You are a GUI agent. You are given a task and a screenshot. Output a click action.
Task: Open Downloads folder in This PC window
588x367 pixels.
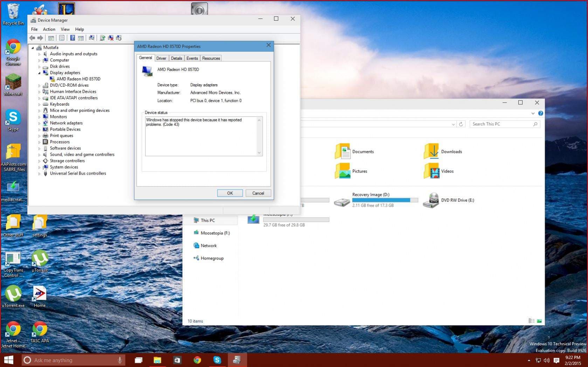[x=443, y=151]
